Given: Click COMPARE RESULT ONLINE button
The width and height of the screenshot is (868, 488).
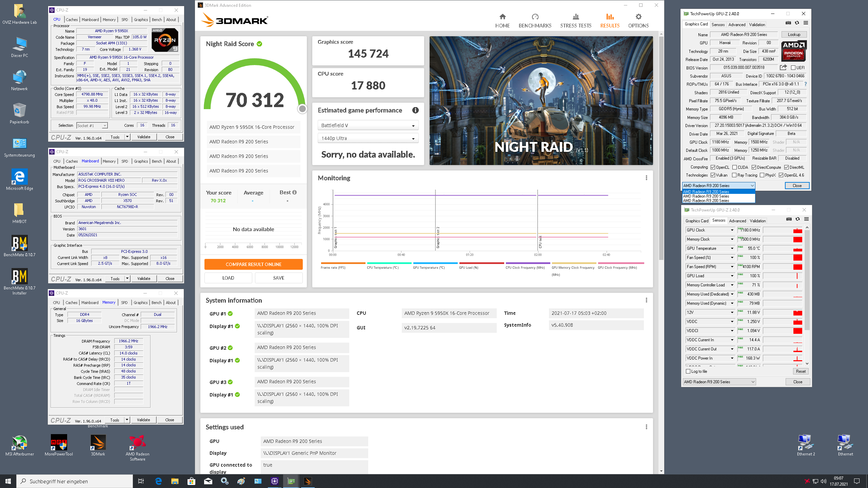Looking at the screenshot, I should [253, 264].
